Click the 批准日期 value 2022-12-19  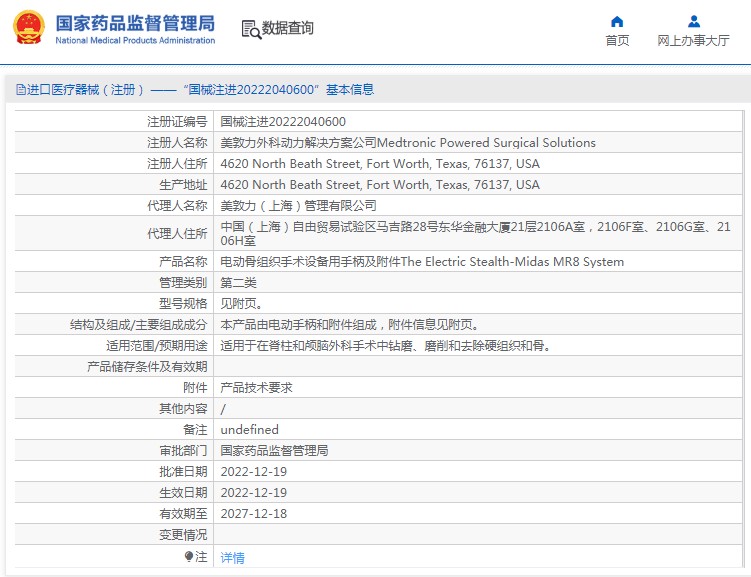coord(253,472)
